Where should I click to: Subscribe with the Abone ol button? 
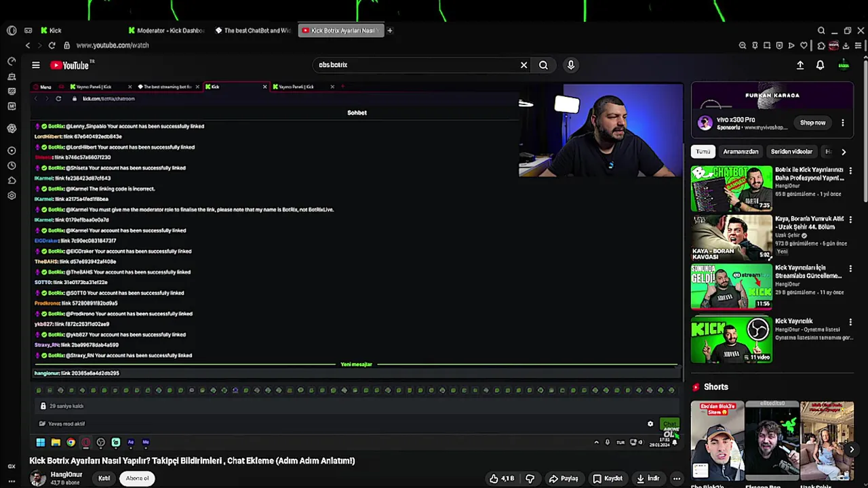[137, 479]
